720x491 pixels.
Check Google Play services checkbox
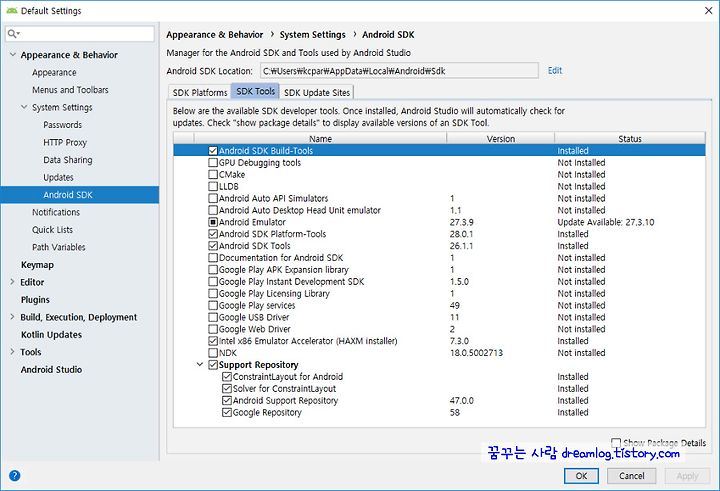click(213, 305)
